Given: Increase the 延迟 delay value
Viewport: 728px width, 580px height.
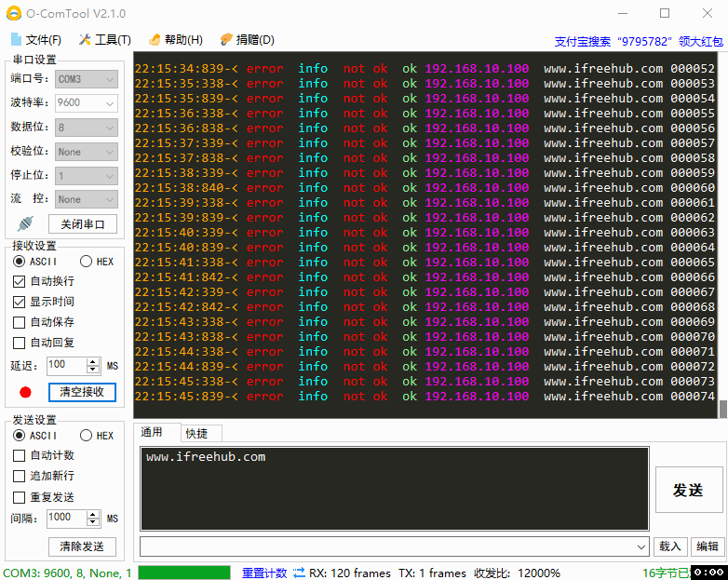Looking at the screenshot, I should pos(93,362).
